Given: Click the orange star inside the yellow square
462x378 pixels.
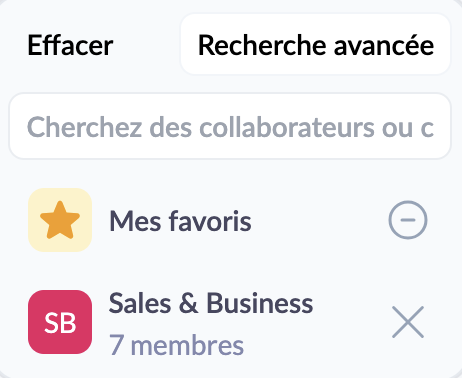Looking at the screenshot, I should click(60, 220).
